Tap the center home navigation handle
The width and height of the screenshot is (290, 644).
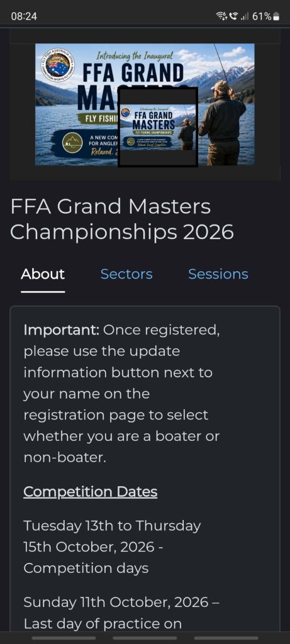[145, 638]
